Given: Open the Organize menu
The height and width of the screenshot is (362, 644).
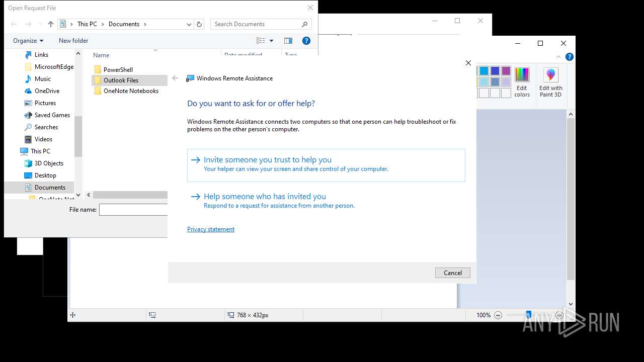Looking at the screenshot, I should coord(28,41).
